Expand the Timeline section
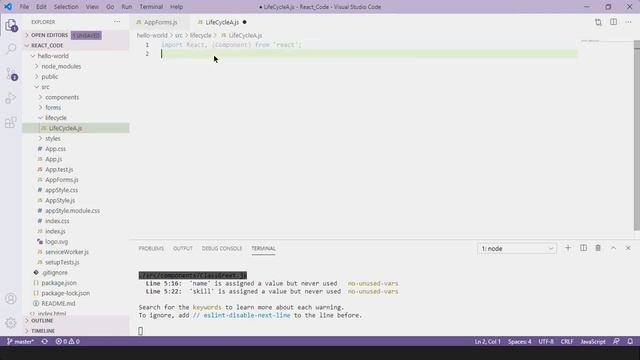640x360 pixels. tap(76, 331)
